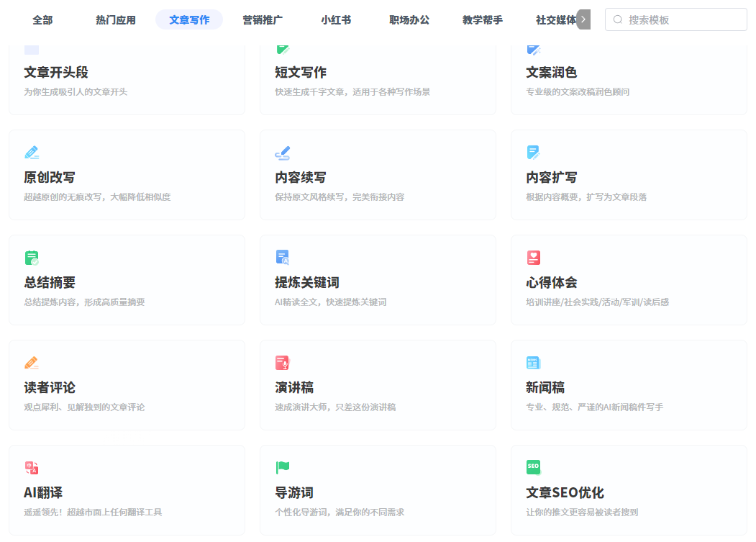Click the document icon on 内容扩写 card
The width and height of the screenshot is (756, 542).
tap(533, 153)
